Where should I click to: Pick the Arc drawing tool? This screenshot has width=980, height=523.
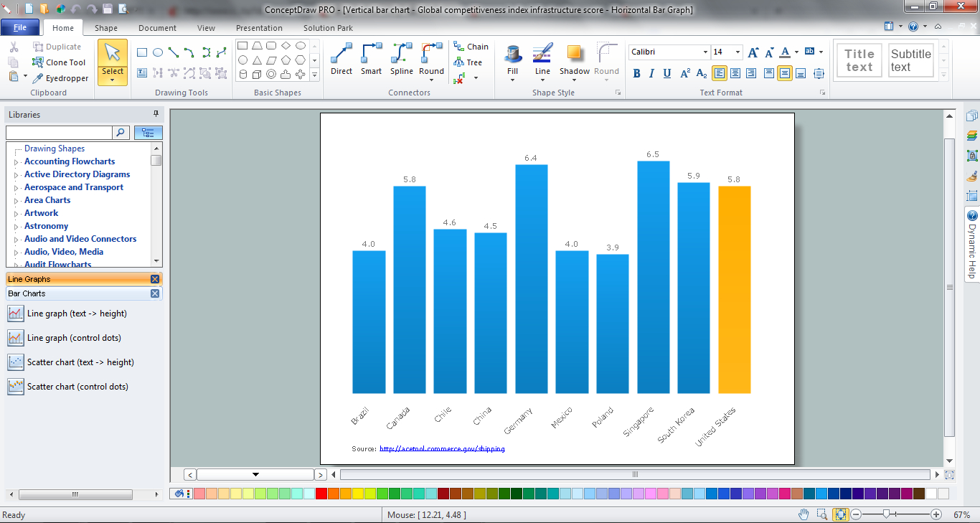coord(189,52)
